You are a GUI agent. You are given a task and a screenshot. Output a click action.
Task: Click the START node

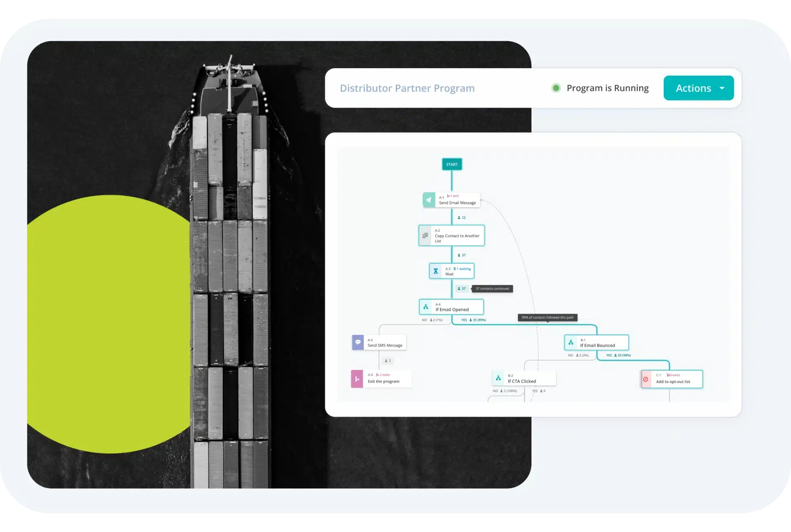[x=452, y=165]
